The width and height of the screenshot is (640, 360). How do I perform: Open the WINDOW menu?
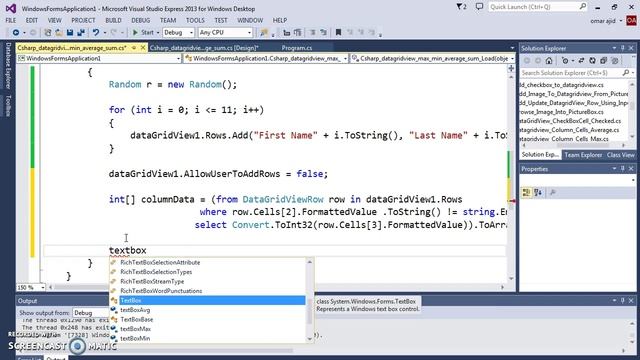[x=250, y=20]
